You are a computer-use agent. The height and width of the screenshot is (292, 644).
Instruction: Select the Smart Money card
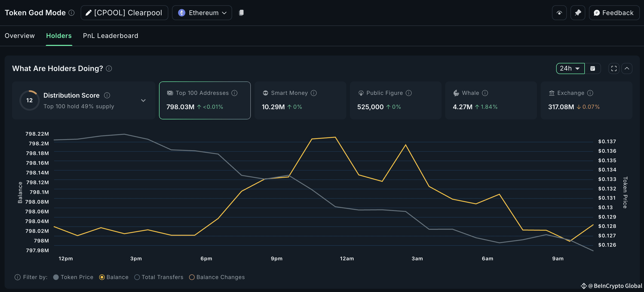click(x=300, y=100)
